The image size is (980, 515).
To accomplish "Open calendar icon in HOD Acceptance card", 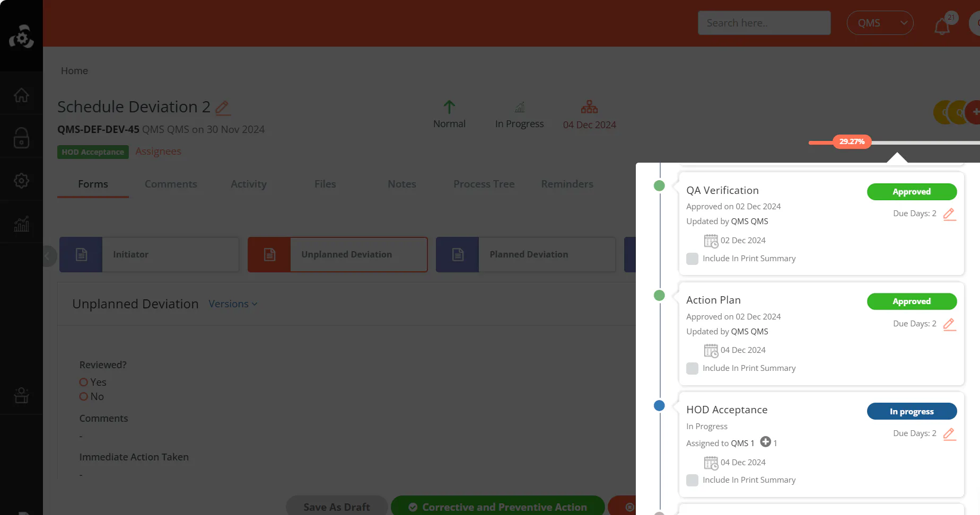I will (711, 463).
